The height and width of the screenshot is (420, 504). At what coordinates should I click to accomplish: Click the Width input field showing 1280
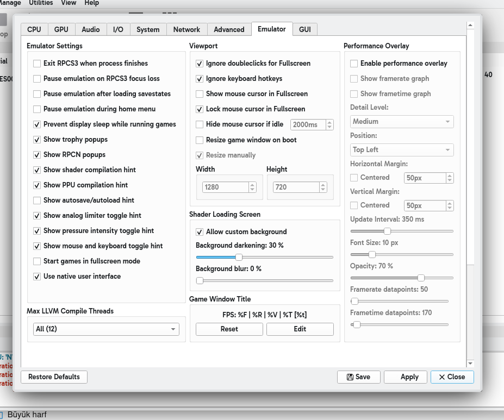226,187
